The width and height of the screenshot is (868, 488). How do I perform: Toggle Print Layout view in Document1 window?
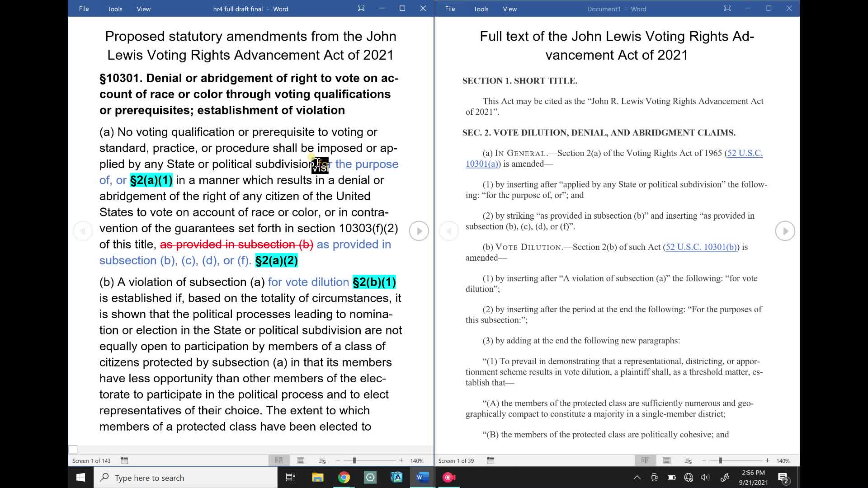(x=667, y=460)
